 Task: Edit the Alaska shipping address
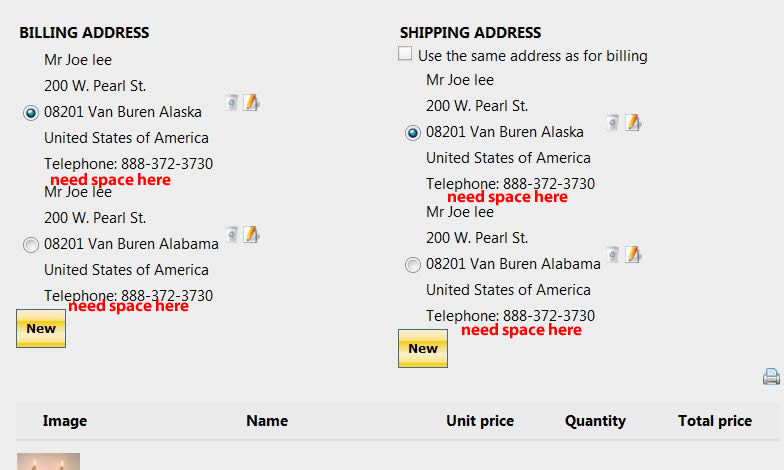point(633,122)
